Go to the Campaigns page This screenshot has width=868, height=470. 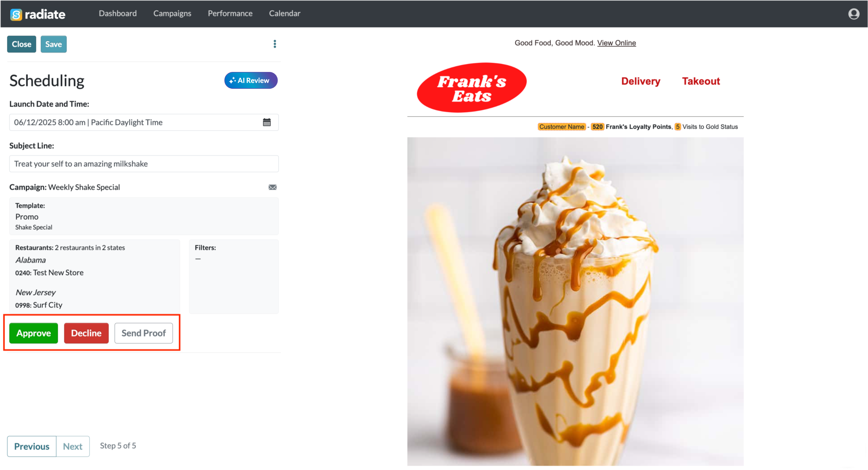tap(172, 13)
